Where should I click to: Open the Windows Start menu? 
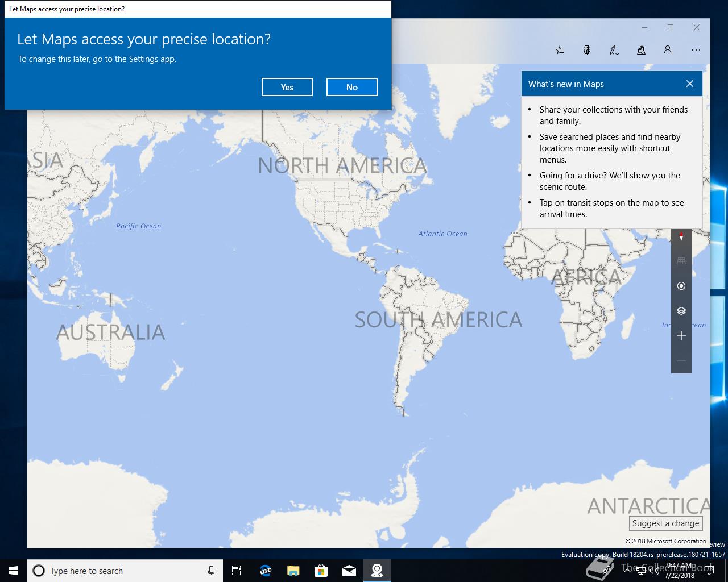click(x=14, y=571)
